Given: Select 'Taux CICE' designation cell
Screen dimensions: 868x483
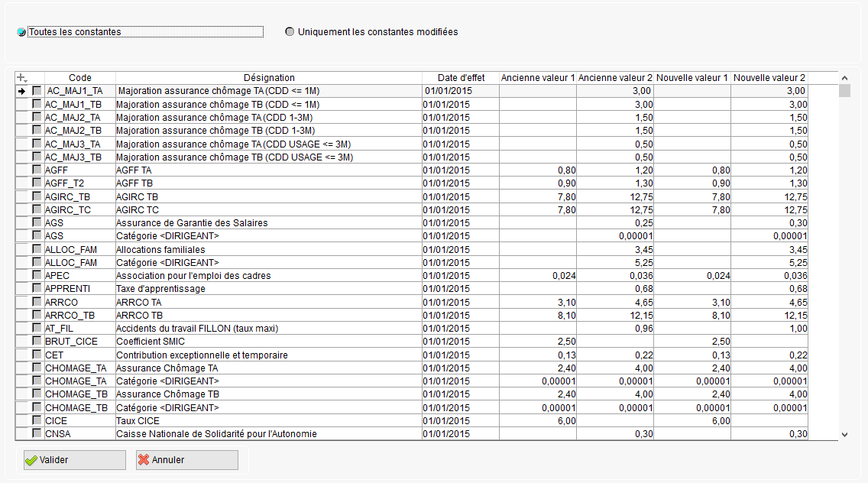Looking at the screenshot, I should pyautogui.click(x=268, y=420).
